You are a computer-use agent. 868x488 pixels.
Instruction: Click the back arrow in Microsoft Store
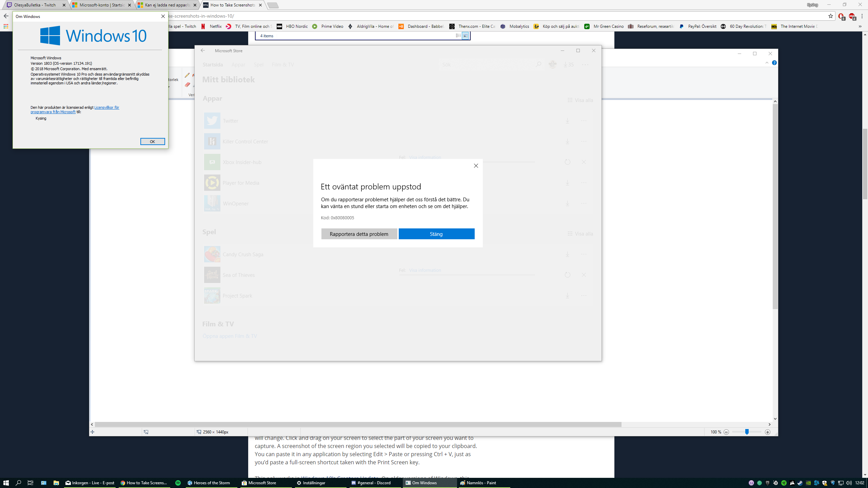coord(203,50)
